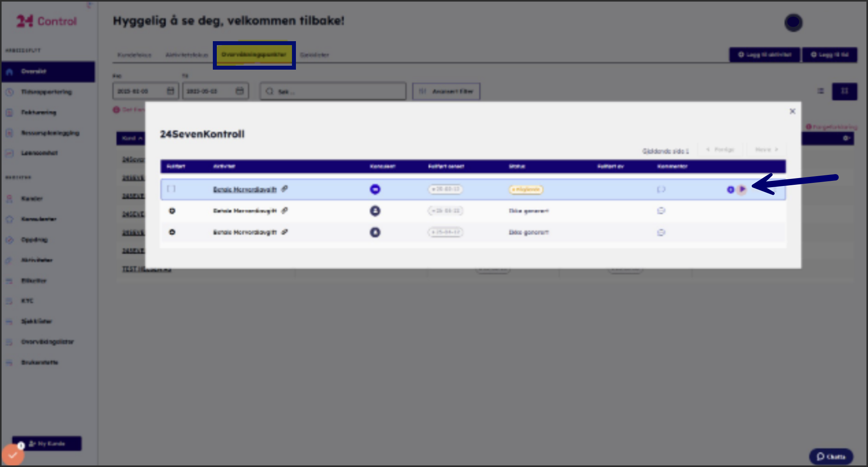This screenshot has width=868, height=467.
Task: Open the from-date calendar picker
Action: [x=171, y=91]
